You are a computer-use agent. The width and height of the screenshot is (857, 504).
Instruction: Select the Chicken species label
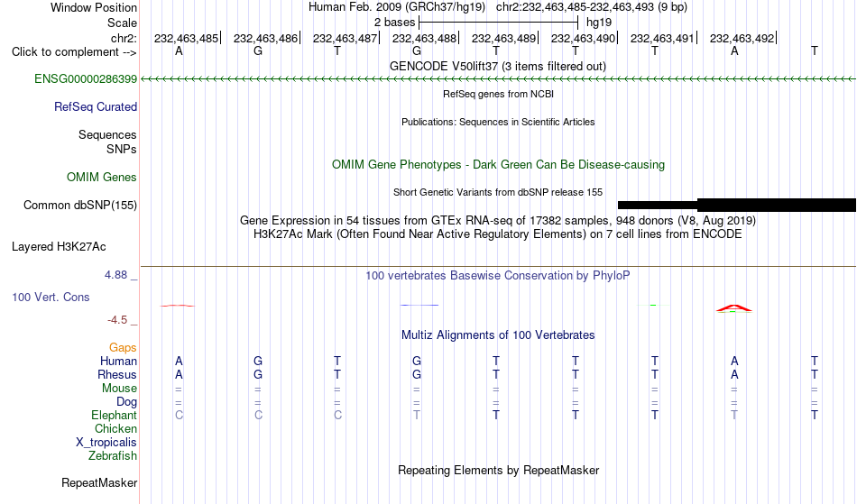(115, 428)
